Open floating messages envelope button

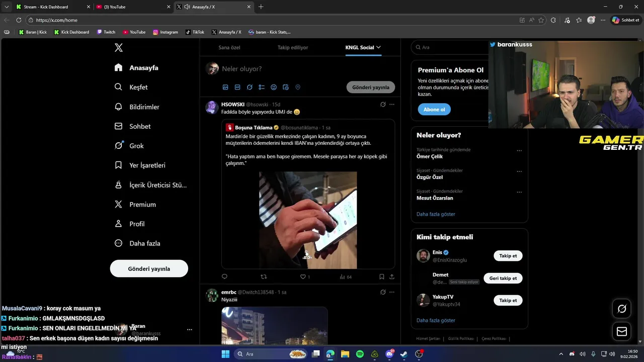click(622, 331)
